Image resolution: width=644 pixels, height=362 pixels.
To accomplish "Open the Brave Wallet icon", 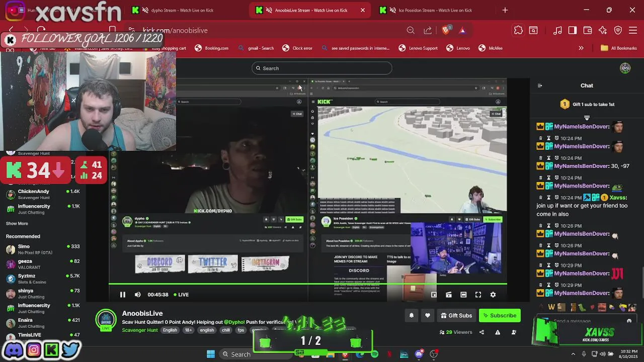I will point(588,31).
